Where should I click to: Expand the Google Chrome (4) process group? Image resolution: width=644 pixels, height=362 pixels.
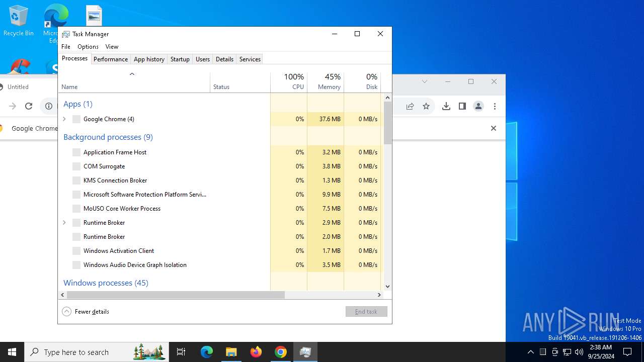pos(64,119)
